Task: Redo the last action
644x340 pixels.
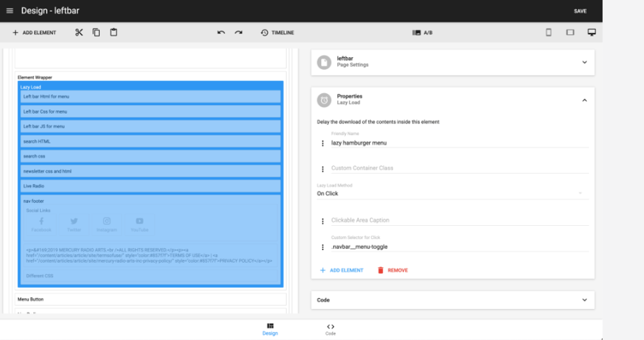Action: (x=239, y=33)
